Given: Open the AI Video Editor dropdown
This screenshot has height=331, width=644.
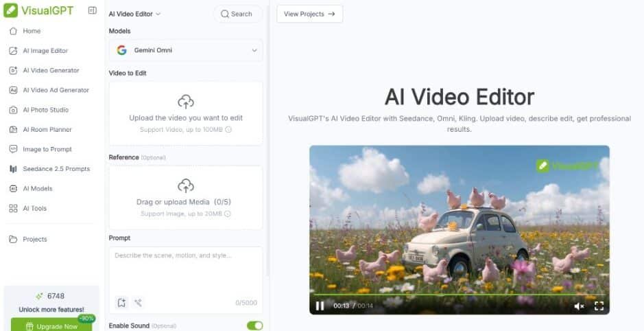Looking at the screenshot, I should pyautogui.click(x=134, y=14).
